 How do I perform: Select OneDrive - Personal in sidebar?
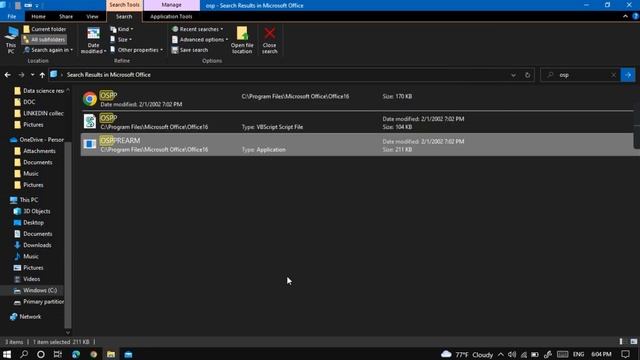tap(37, 140)
